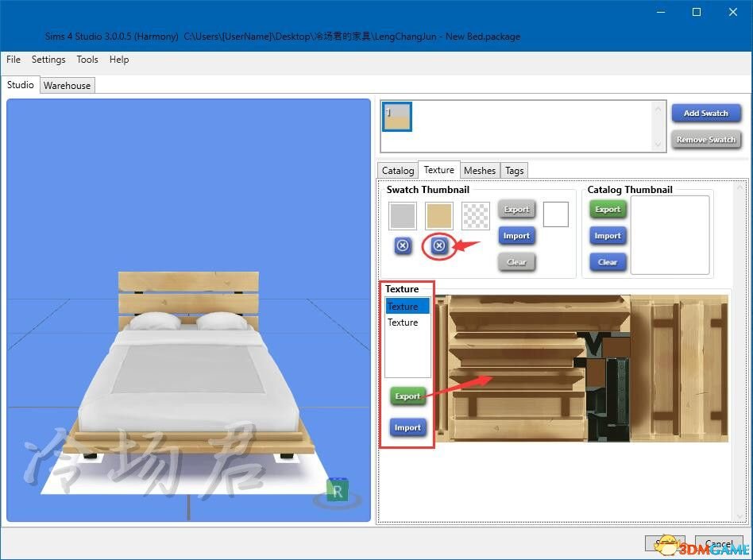Click the Remove Swatch button
This screenshot has height=560, width=753.
tap(706, 140)
